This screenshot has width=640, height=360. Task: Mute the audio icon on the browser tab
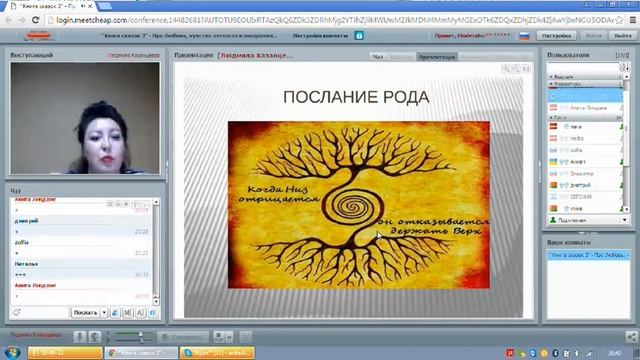tap(83, 6)
